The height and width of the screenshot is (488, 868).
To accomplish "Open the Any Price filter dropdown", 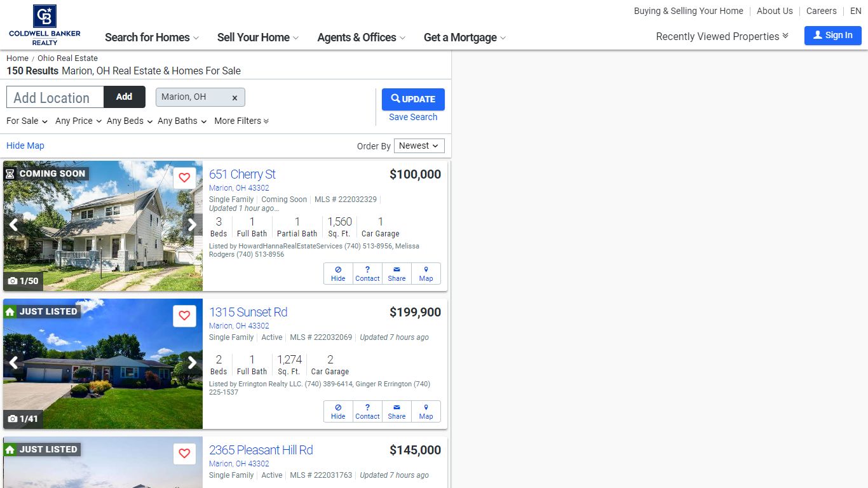I will (78, 121).
